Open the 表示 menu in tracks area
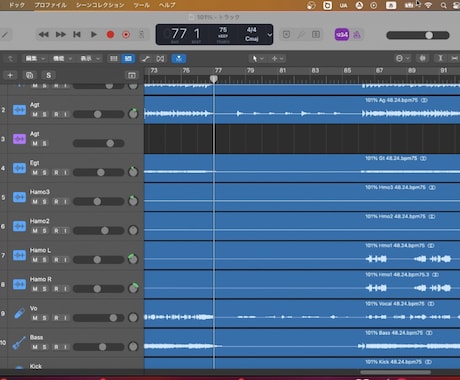 tap(89, 59)
